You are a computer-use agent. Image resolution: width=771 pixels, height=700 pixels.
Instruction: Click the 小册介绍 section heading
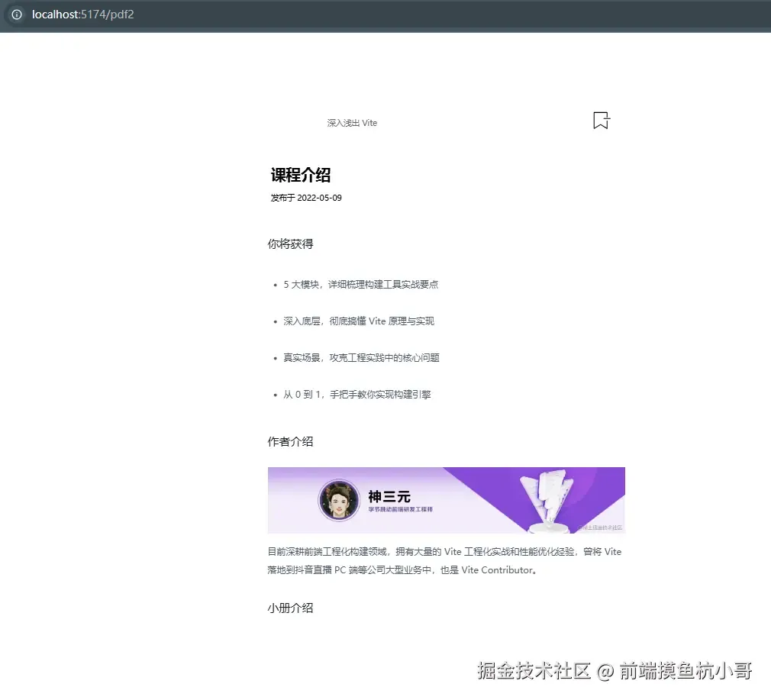pos(291,608)
